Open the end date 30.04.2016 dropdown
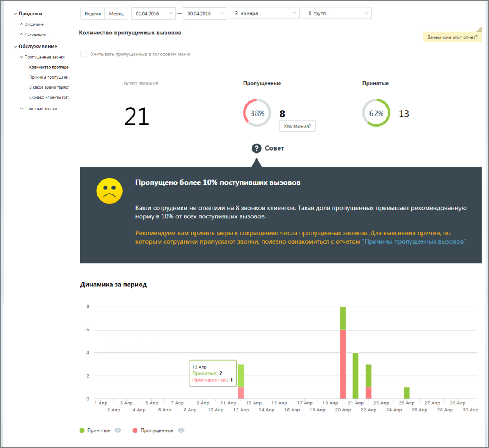Viewport: 489px width, 448px height. [x=205, y=13]
